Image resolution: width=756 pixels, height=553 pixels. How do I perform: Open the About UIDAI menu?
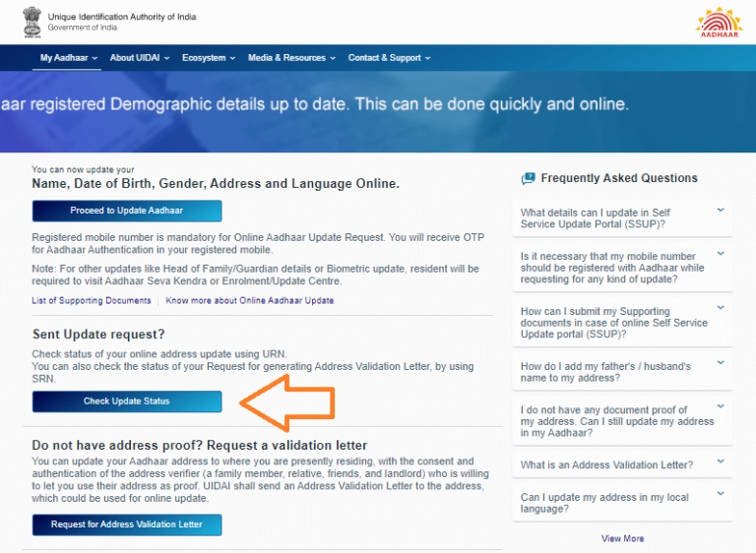click(x=140, y=58)
